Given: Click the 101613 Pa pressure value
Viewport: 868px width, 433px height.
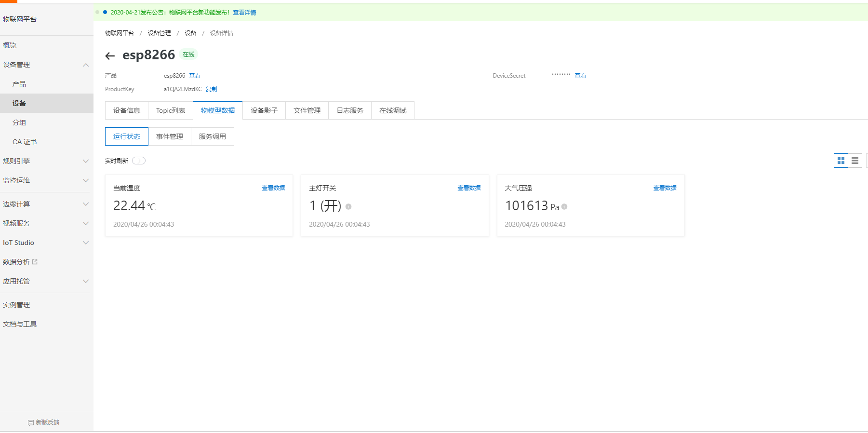Looking at the screenshot, I should click(x=532, y=206).
